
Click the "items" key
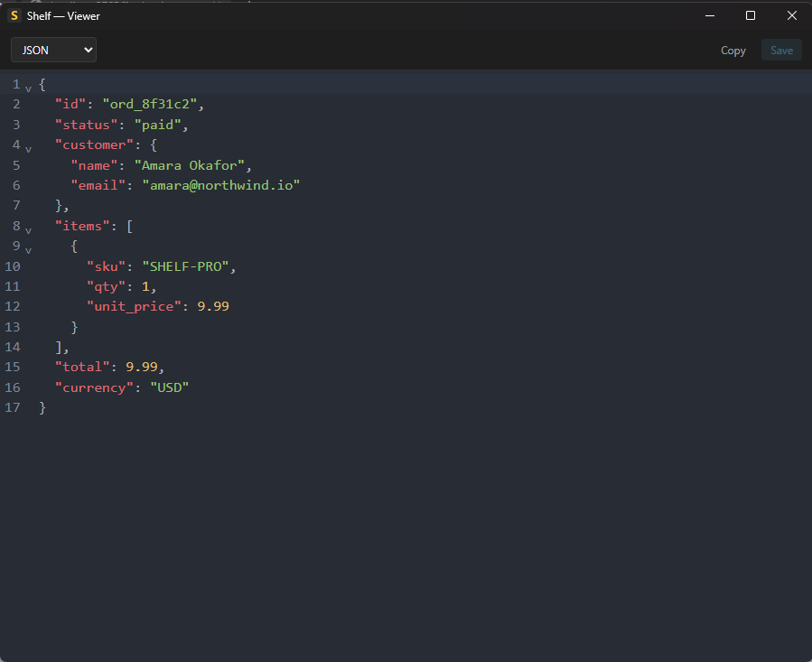82,227
